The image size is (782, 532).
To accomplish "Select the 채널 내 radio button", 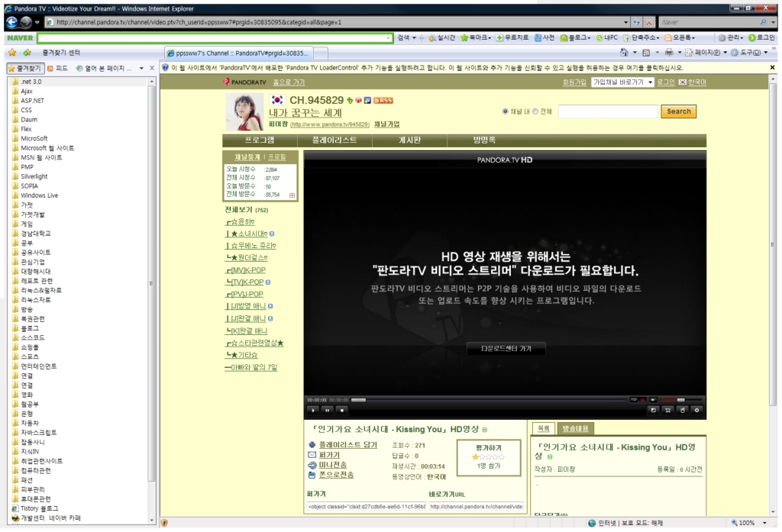I will click(506, 111).
